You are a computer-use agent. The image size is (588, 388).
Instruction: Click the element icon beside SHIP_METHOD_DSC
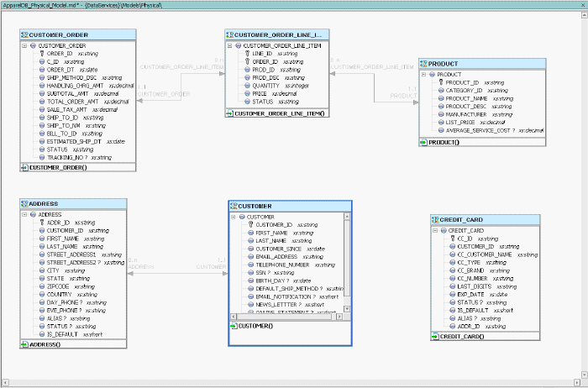pyautogui.click(x=42, y=77)
